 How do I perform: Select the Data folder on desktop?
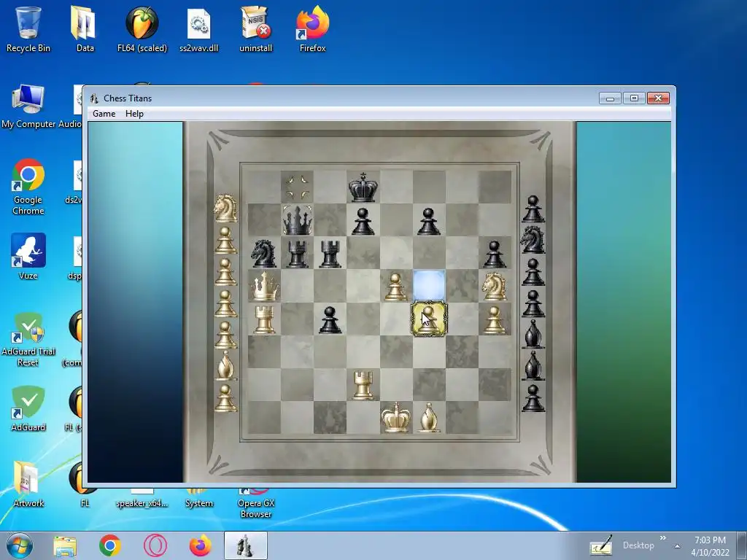point(85,28)
